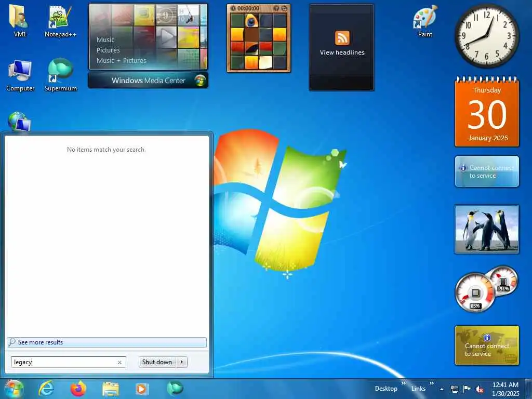Select Music in Media Center gadget

[x=105, y=39]
